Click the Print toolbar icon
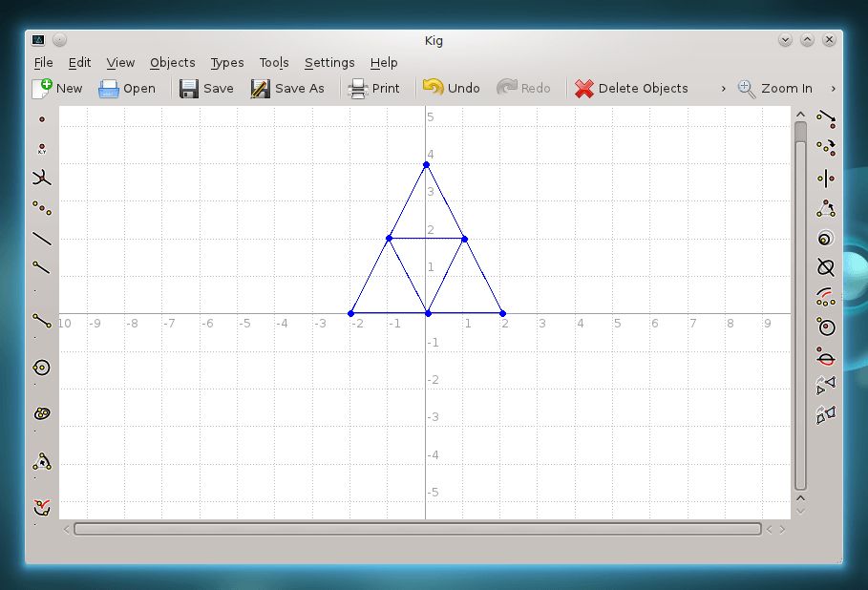Image resolution: width=868 pixels, height=590 pixels. 358,88
